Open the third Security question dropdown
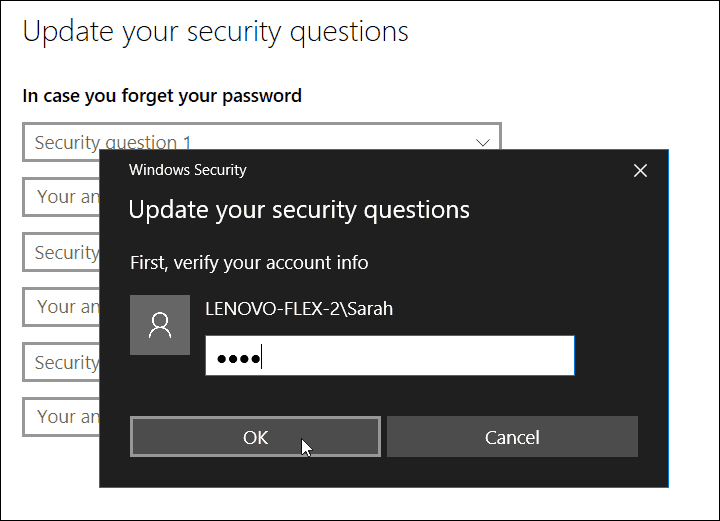The image size is (720, 521). [x=61, y=362]
